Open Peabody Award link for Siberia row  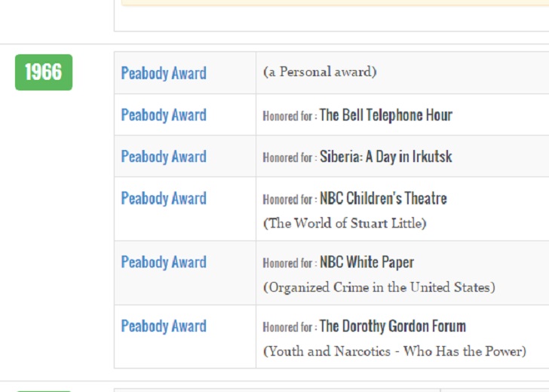click(x=164, y=157)
